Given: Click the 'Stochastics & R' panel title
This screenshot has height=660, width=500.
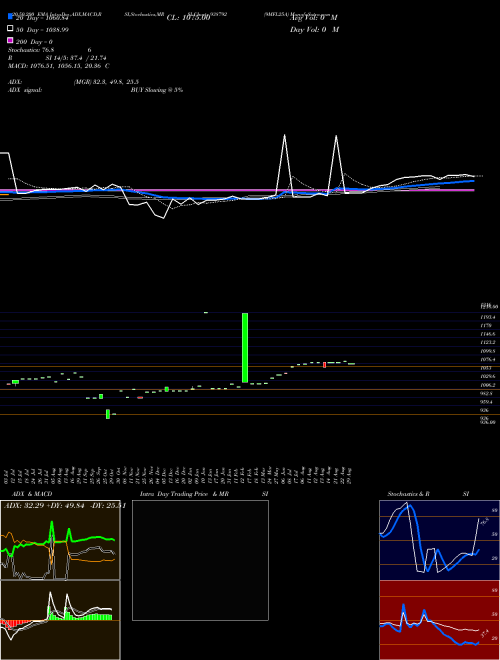Looking at the screenshot, I should tap(408, 494).
